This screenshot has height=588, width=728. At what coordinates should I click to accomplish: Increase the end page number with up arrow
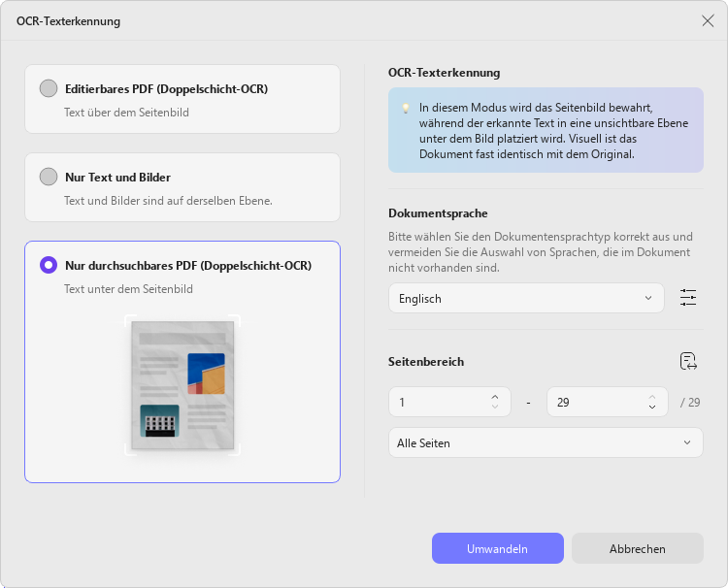(x=652, y=397)
